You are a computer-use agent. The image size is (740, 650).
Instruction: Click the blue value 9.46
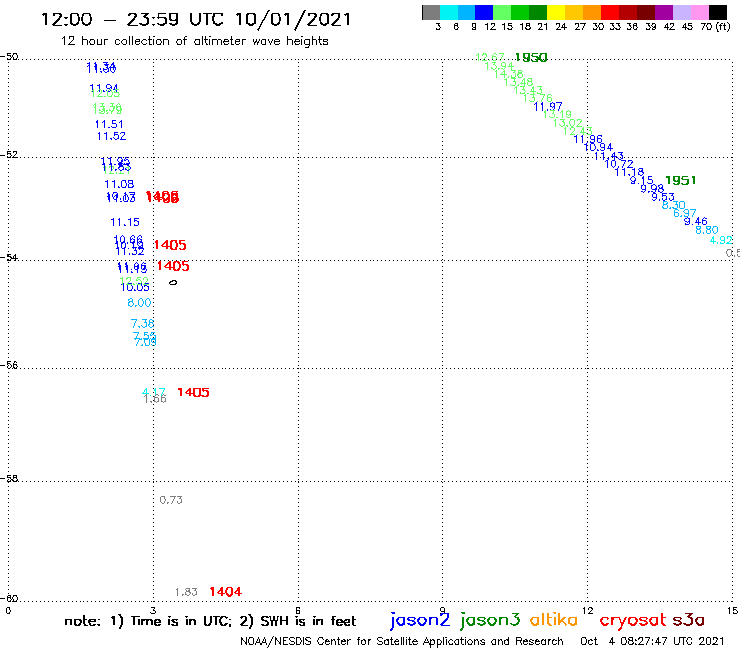(x=696, y=221)
